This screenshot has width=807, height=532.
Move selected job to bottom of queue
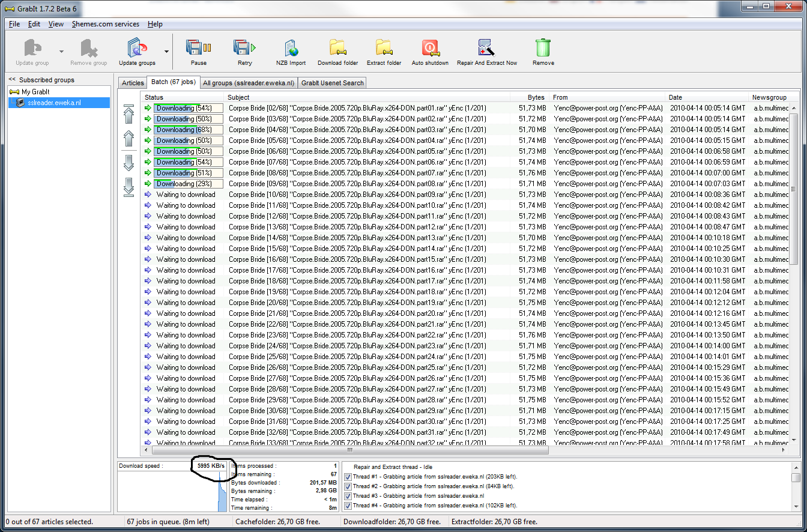[x=128, y=187]
